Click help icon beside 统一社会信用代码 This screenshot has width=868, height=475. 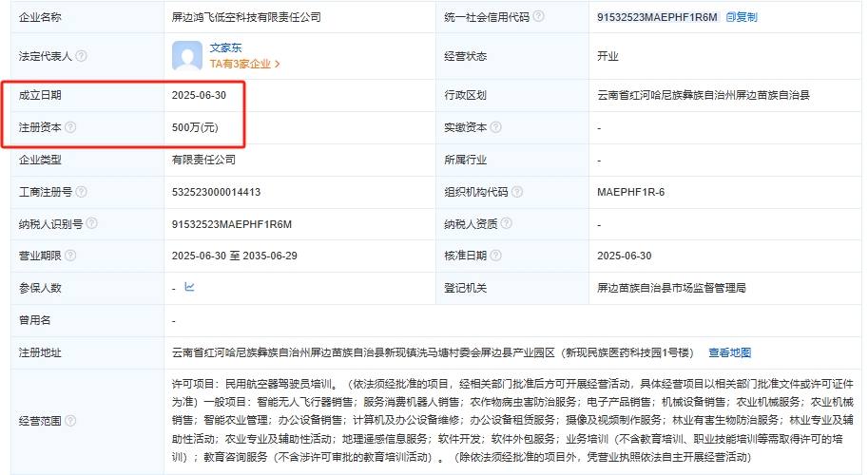coord(538,16)
